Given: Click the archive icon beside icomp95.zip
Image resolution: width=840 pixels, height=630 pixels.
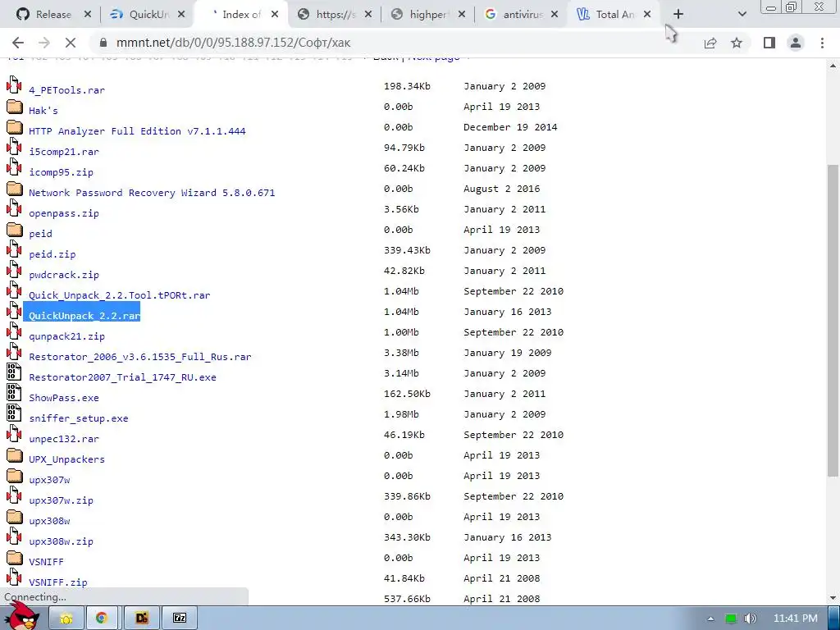Looking at the screenshot, I should click(x=15, y=167).
